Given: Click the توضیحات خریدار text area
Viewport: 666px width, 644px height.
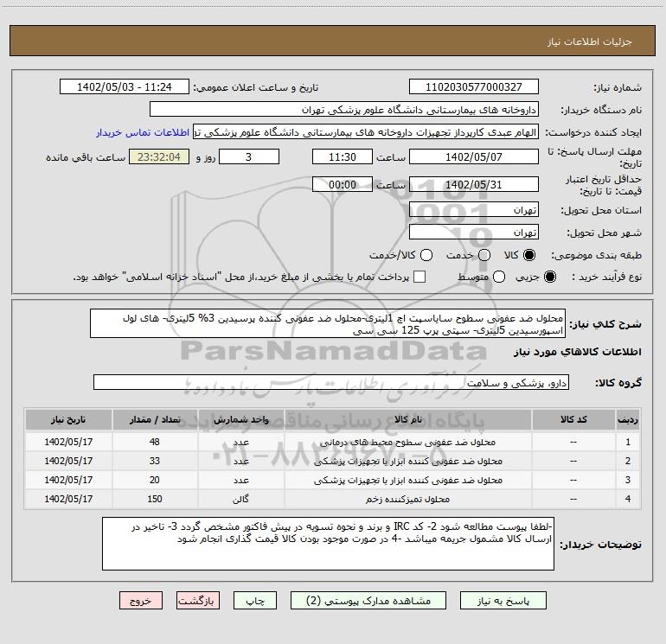Looking at the screenshot, I should pyautogui.click(x=329, y=544).
